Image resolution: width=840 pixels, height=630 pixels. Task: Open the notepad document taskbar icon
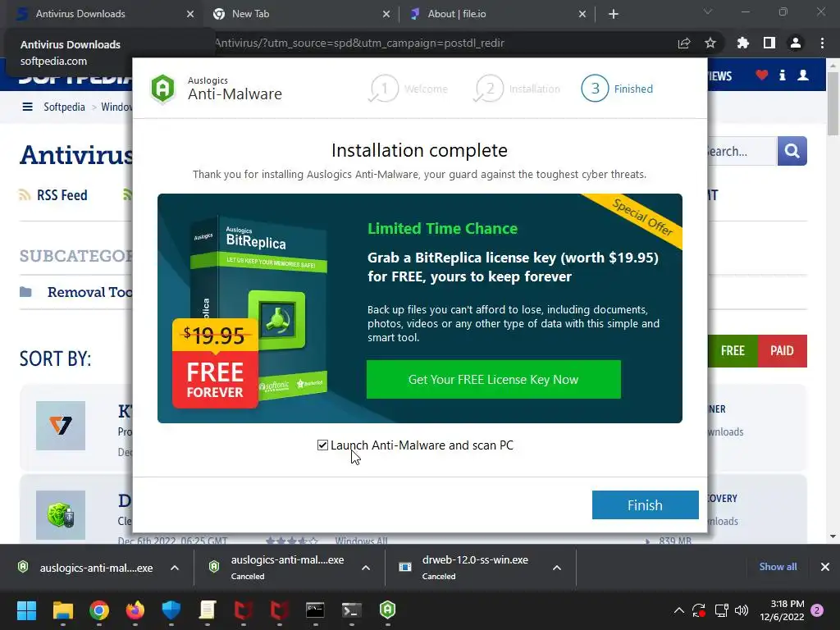208,610
